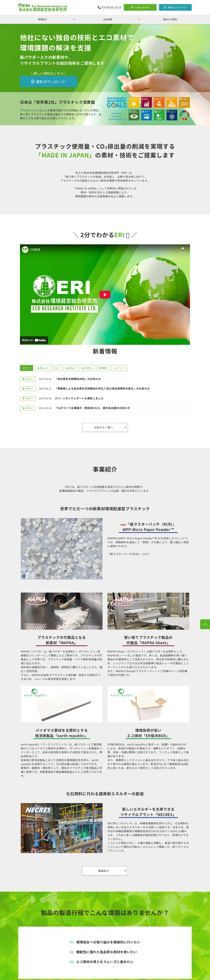Open 2024-08-21 news about 保全管理命令
The height and width of the screenshot is (980, 210).
click(102, 389)
